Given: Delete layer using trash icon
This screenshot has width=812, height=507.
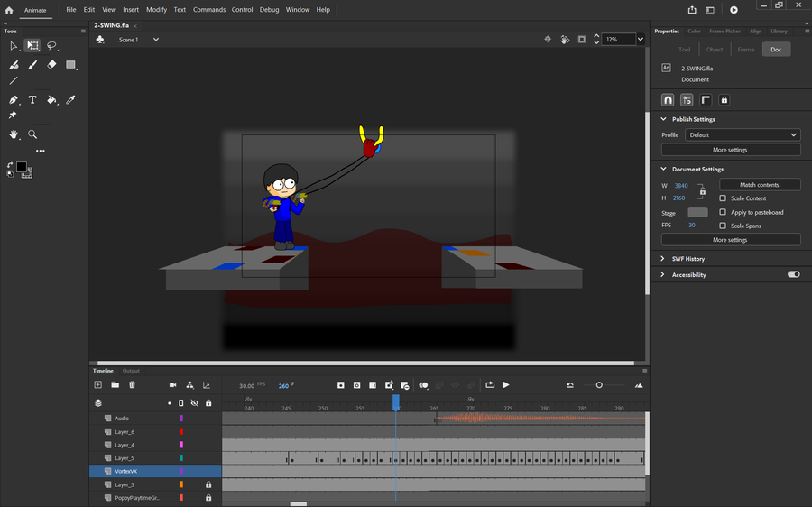Looking at the screenshot, I should click(132, 385).
